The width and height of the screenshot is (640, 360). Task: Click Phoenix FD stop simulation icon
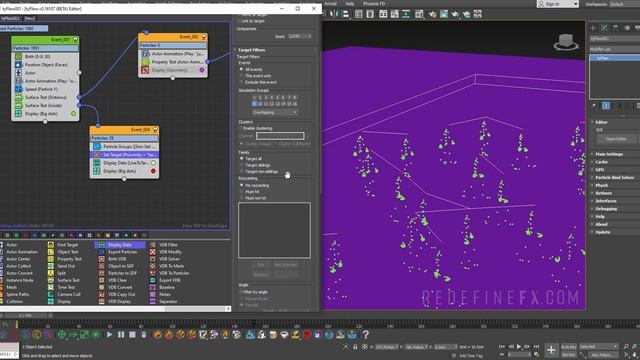click(x=132, y=335)
